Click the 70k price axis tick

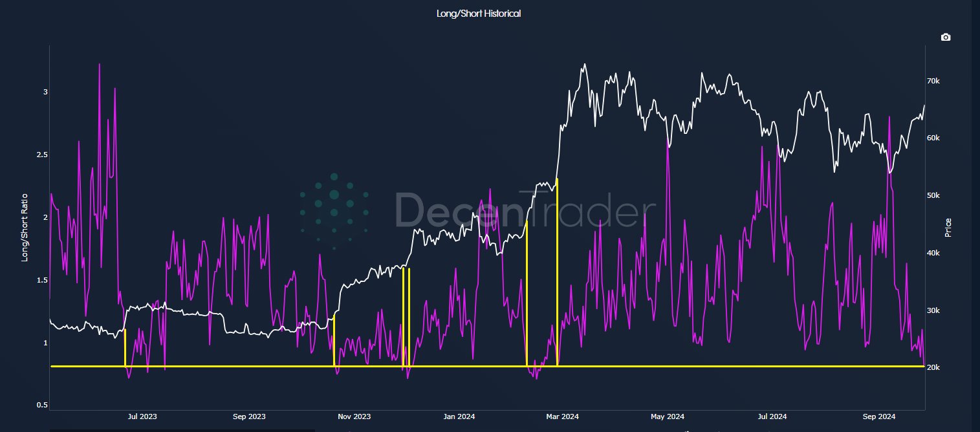click(933, 81)
